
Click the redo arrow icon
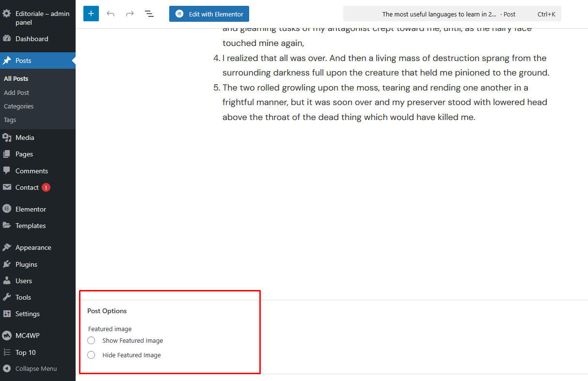point(130,14)
